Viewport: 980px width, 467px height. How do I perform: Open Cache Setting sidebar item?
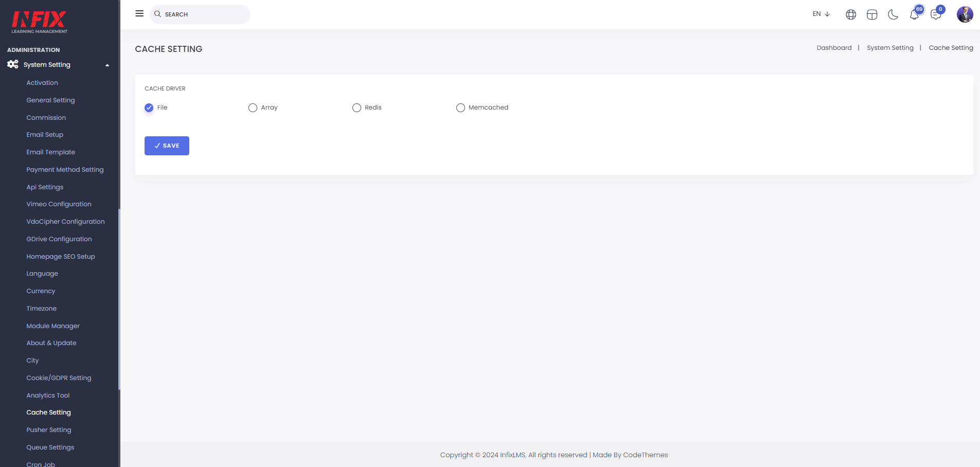tap(48, 412)
